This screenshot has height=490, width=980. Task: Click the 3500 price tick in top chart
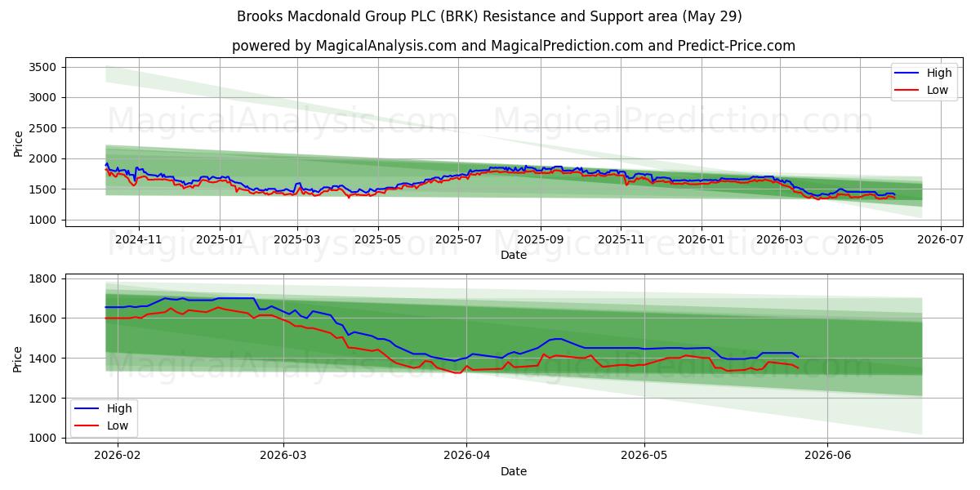coord(43,67)
